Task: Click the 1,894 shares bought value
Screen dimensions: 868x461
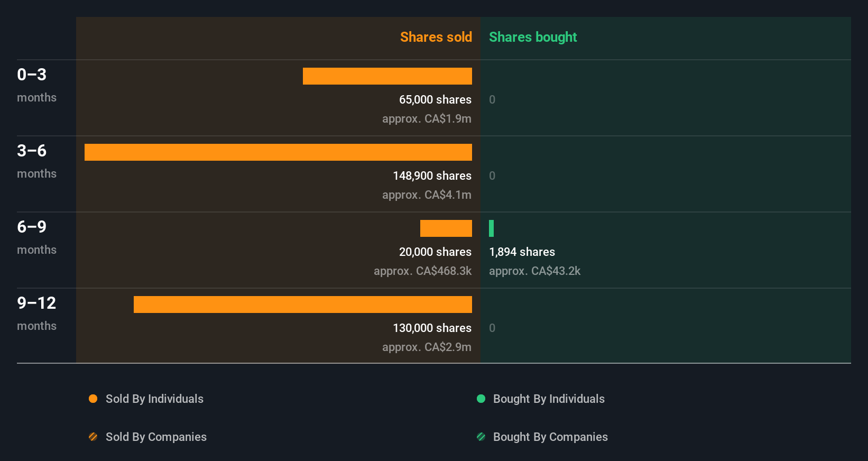Action: click(x=522, y=252)
